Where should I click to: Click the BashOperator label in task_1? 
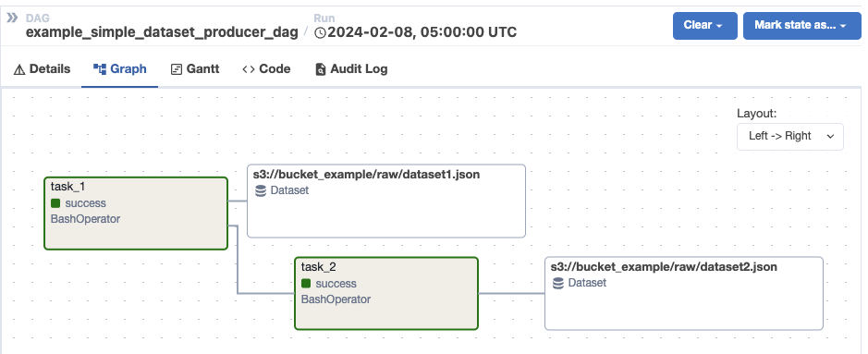[x=85, y=219]
